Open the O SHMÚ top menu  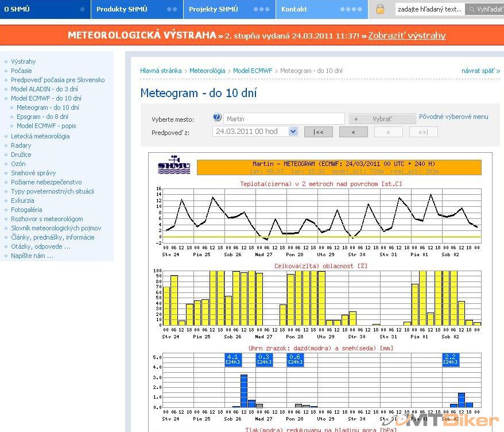coord(17,9)
